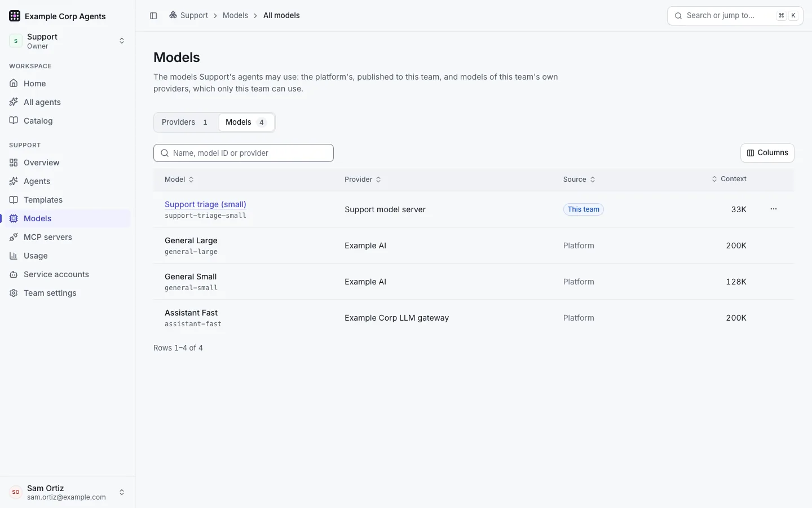Click the Search or jump to field
812x508 pixels.
point(735,16)
